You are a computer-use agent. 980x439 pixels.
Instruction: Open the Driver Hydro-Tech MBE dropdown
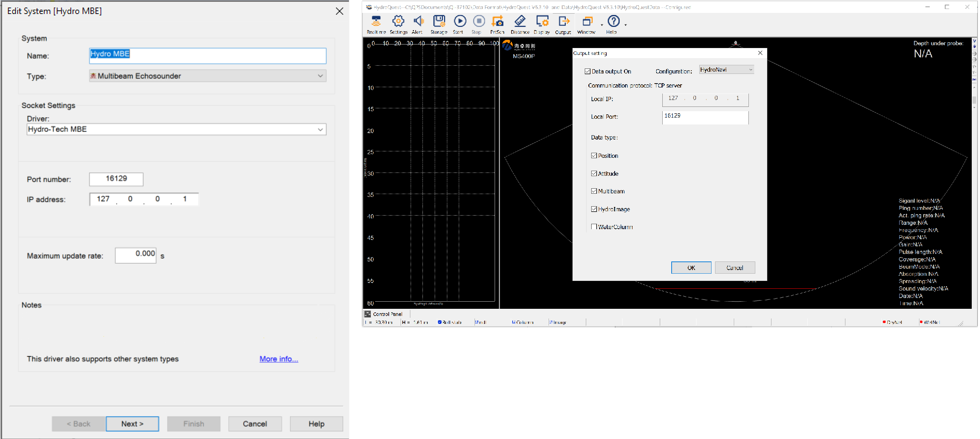[x=176, y=129]
